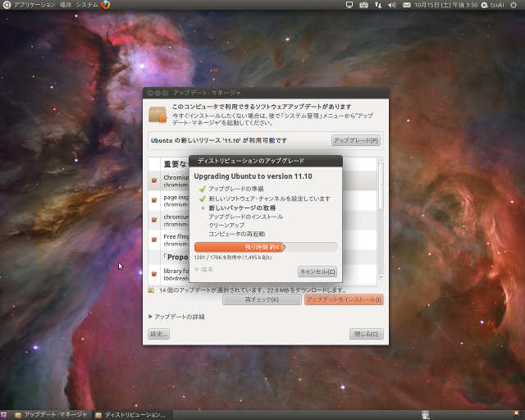
Task: Minimize the Update Manager window
Action: pos(157,93)
